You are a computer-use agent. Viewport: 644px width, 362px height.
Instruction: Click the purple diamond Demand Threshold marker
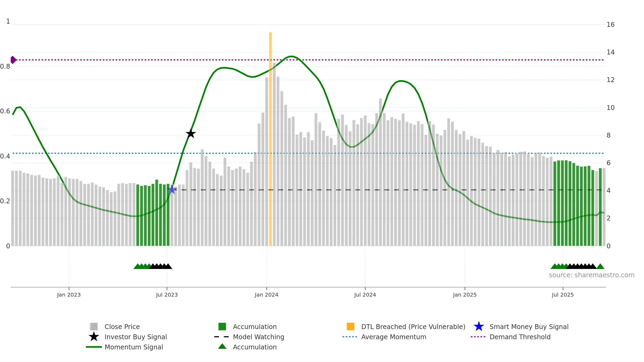pos(13,60)
